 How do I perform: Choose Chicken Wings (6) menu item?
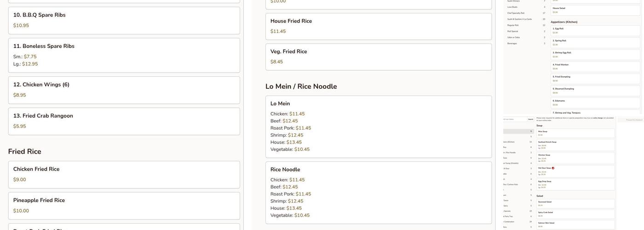(x=124, y=90)
